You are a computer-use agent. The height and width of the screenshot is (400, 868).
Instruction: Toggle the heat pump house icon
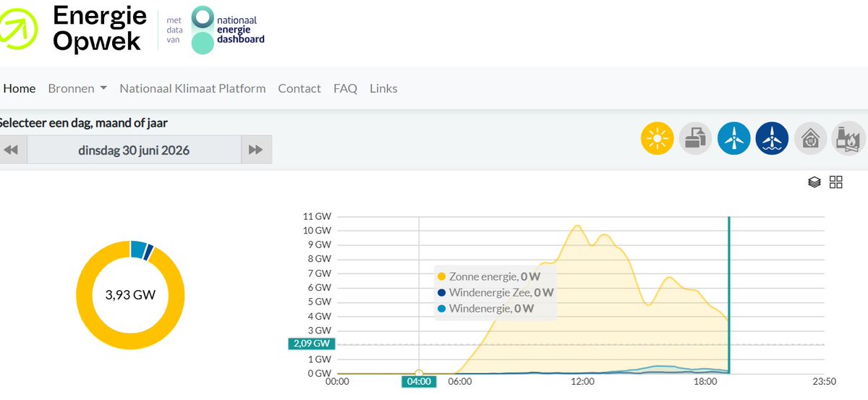(x=811, y=138)
